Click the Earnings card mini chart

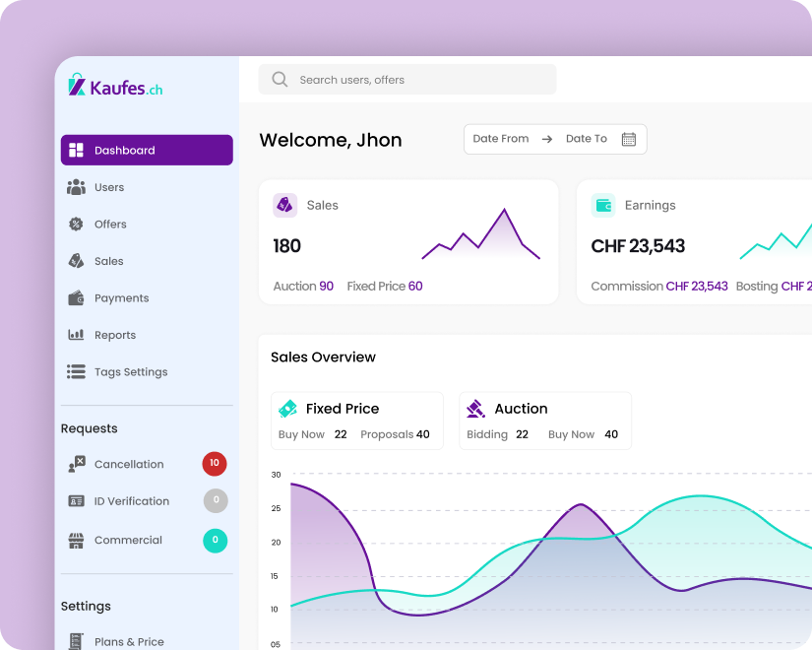pyautogui.click(x=776, y=240)
